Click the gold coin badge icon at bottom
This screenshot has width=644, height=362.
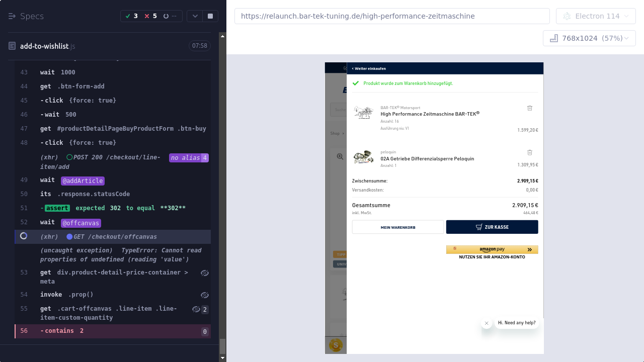336,345
